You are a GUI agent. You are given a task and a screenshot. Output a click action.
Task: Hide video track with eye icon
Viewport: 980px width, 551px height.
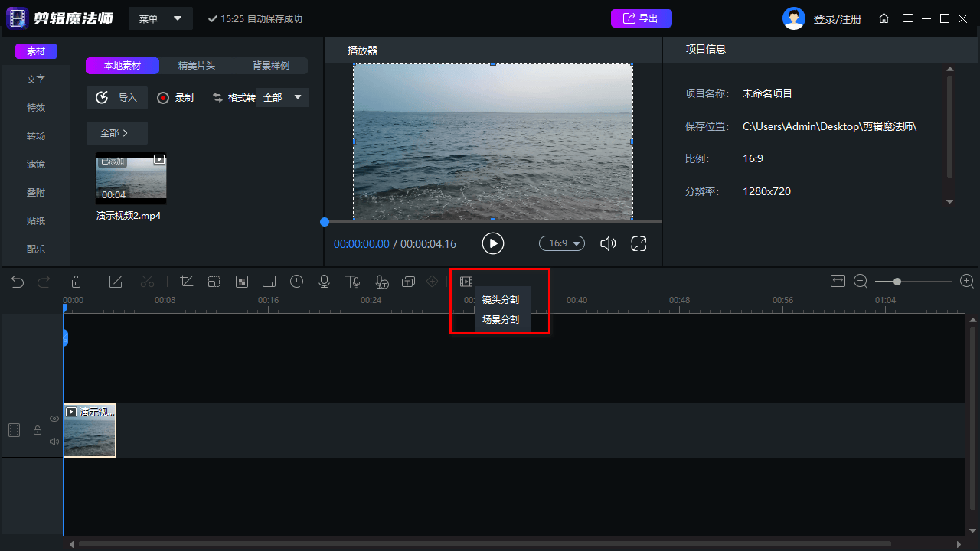point(54,419)
